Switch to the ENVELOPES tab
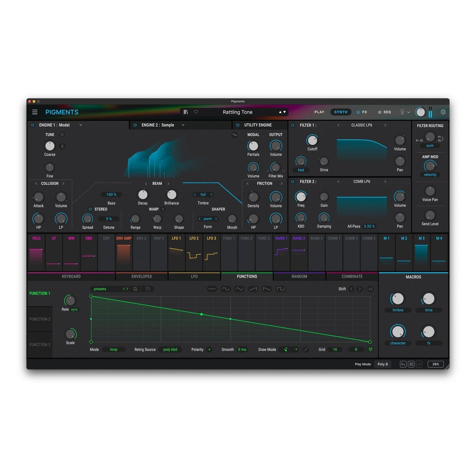 pos(142,276)
